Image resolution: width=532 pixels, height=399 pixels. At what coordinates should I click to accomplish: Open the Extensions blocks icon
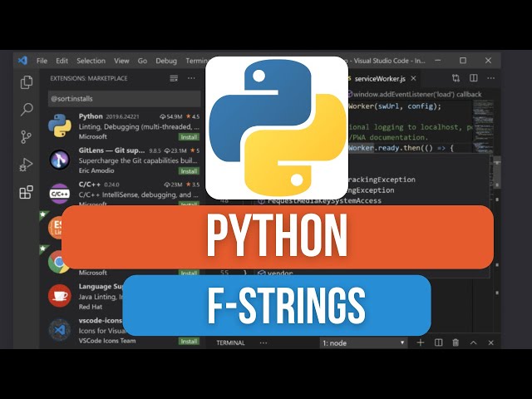27,192
